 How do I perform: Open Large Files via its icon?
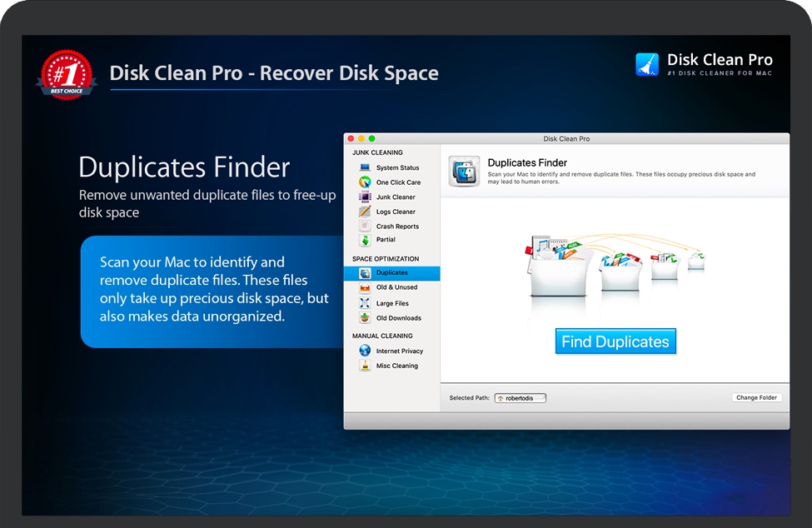pyautogui.click(x=365, y=303)
